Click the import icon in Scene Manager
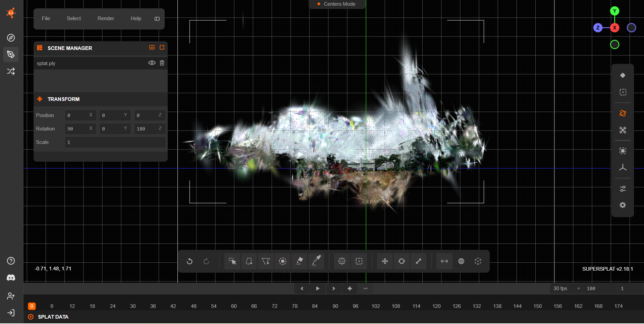 [x=152, y=48]
